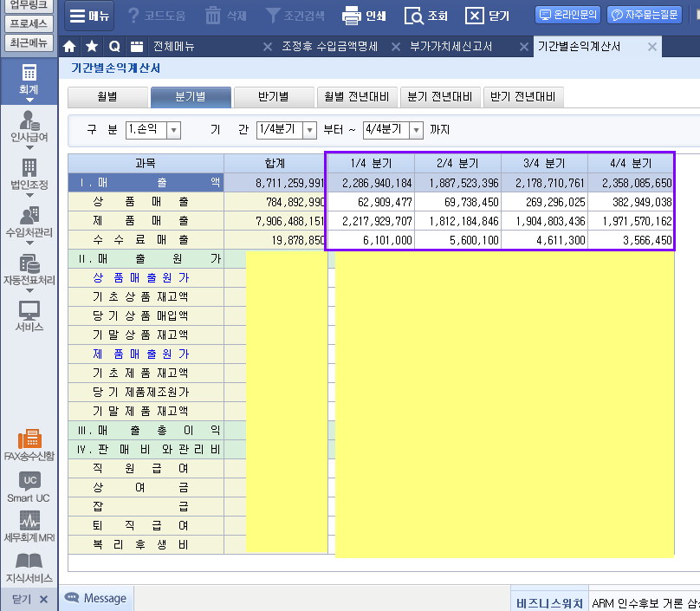Image resolution: width=700 pixels, height=611 pixels.
Task: Select the Ⅰ. 매출액 row
Action: point(146,183)
